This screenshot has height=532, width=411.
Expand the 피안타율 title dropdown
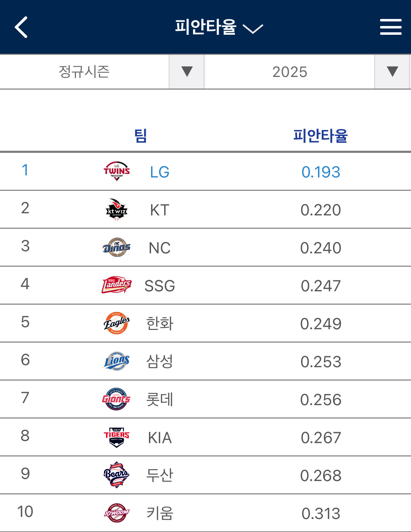(x=218, y=27)
